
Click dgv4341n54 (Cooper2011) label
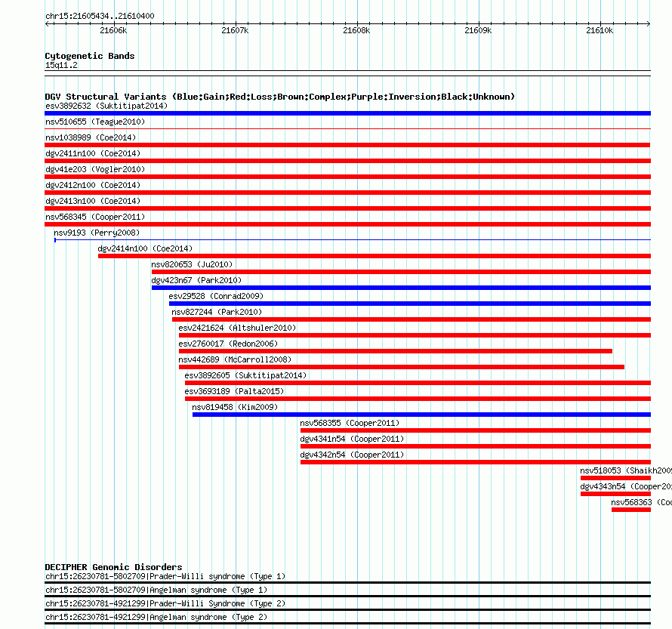[353, 439]
